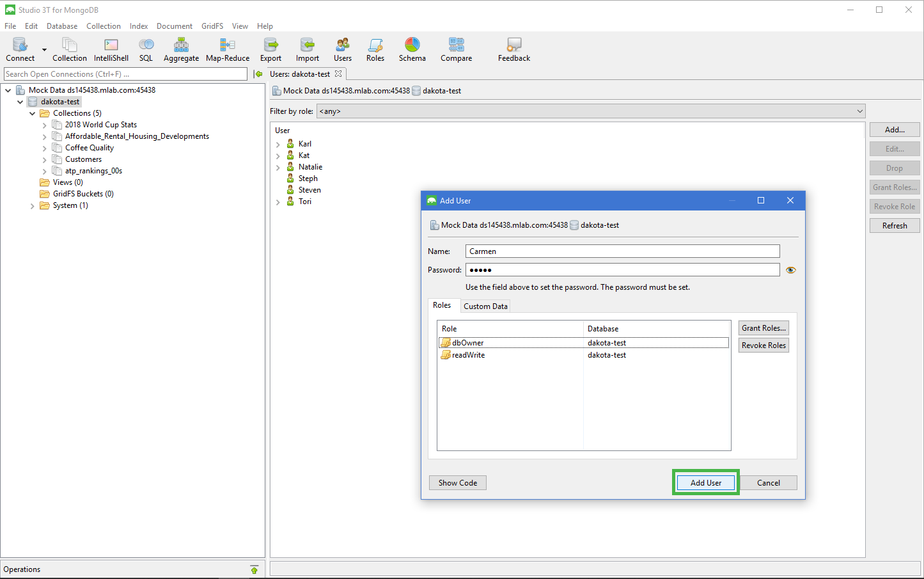This screenshot has width=924, height=579.
Task: Open the Help menu
Action: pos(265,26)
